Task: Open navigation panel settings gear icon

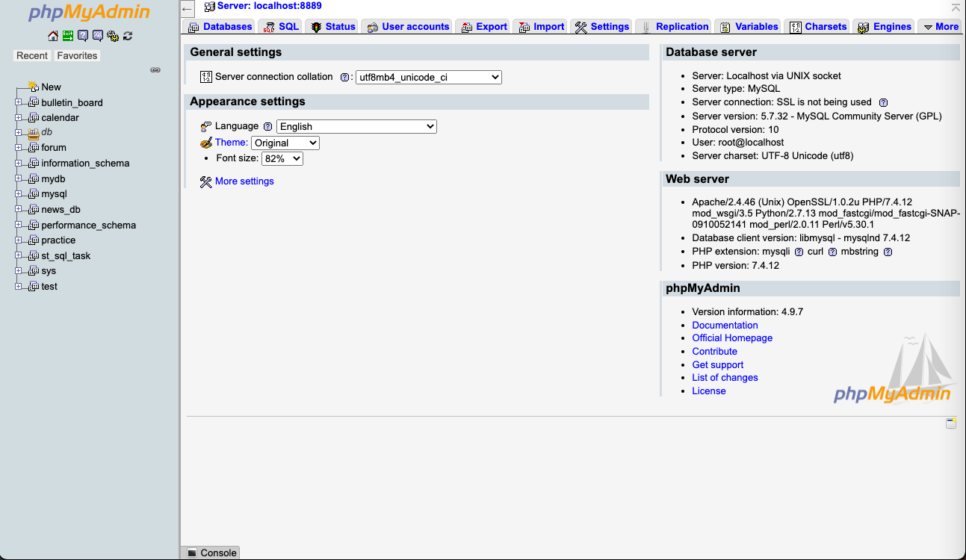Action: tap(113, 36)
